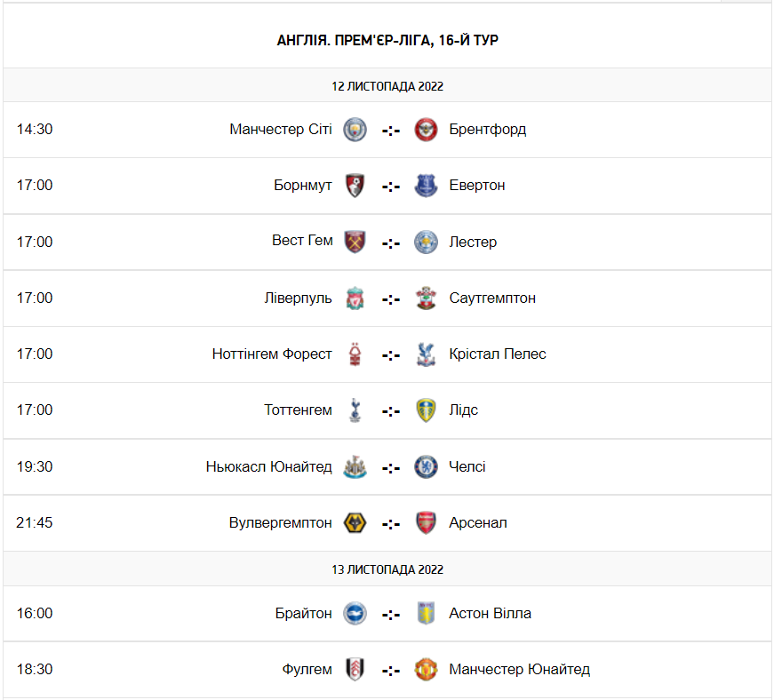Click the Everton club crest

[x=427, y=186]
